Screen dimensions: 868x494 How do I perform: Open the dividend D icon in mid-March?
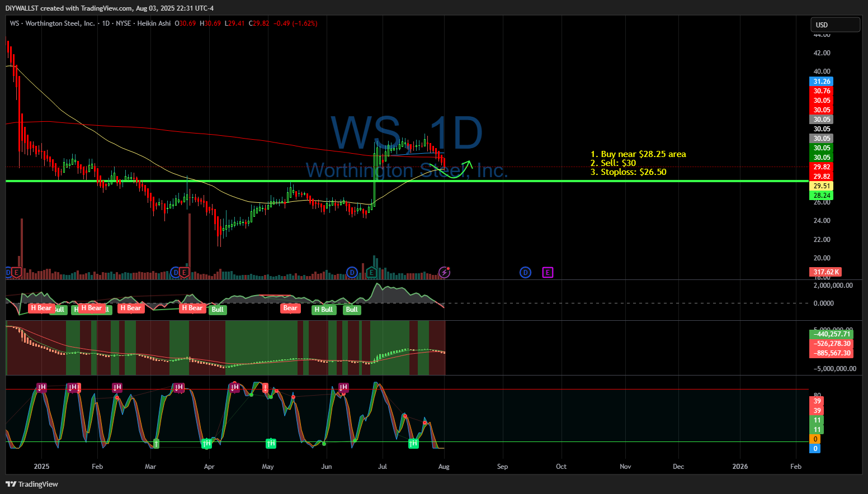175,272
